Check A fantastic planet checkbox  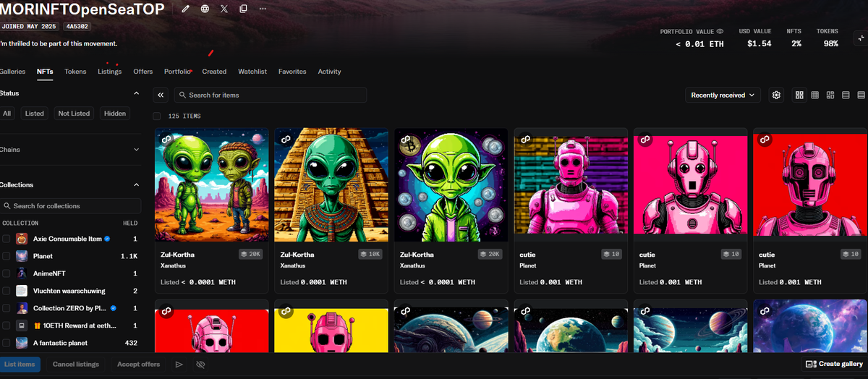click(x=6, y=343)
